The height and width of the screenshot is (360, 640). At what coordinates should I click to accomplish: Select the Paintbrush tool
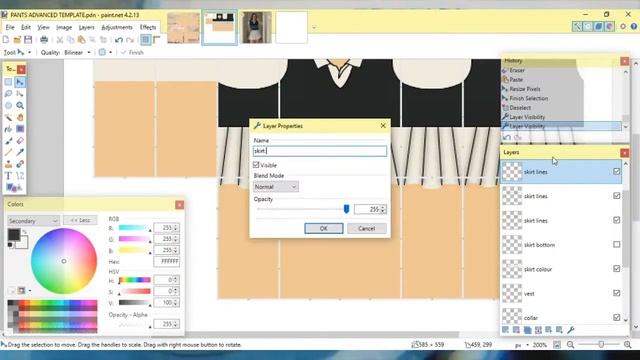[x=8, y=141]
